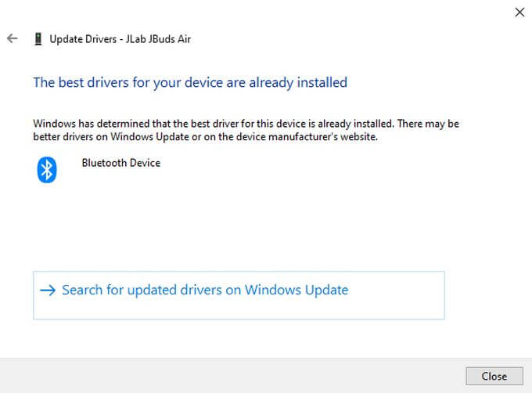Click the arrow icon before Search for updated drivers
This screenshot has width=532, height=393.
[48, 290]
